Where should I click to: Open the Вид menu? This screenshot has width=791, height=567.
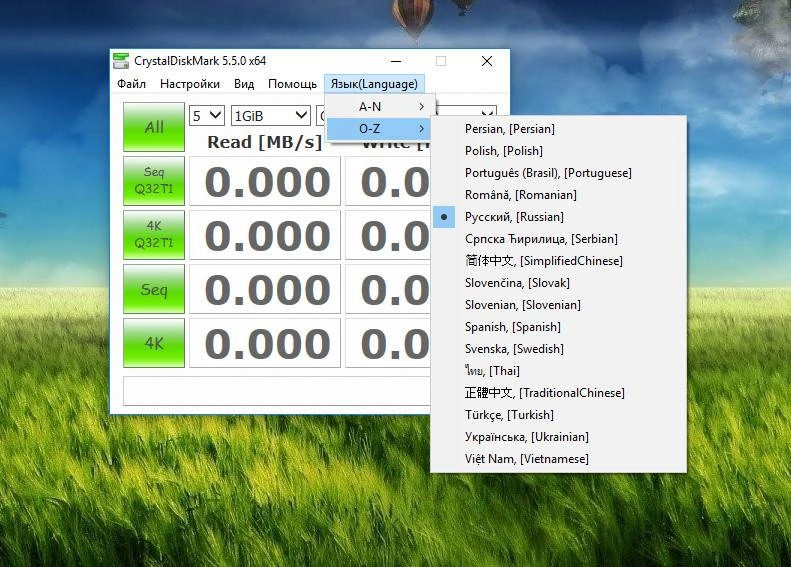tap(244, 84)
